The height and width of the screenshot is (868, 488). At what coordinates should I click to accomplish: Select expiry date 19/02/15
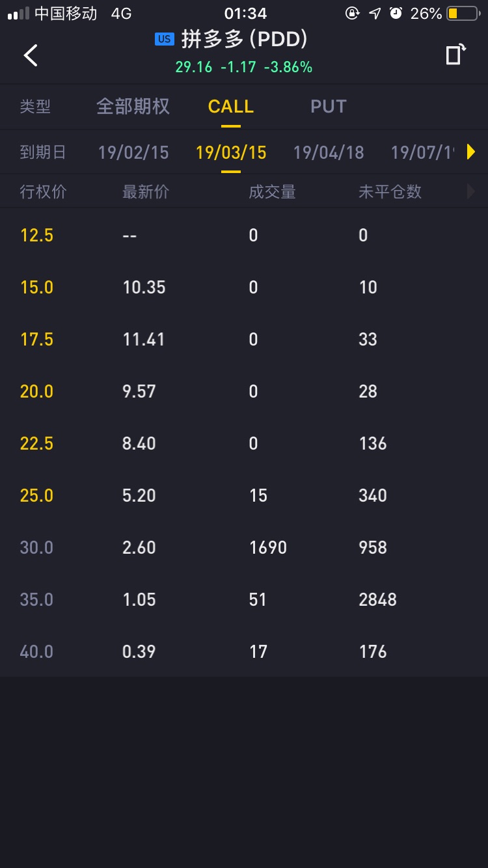(x=133, y=152)
